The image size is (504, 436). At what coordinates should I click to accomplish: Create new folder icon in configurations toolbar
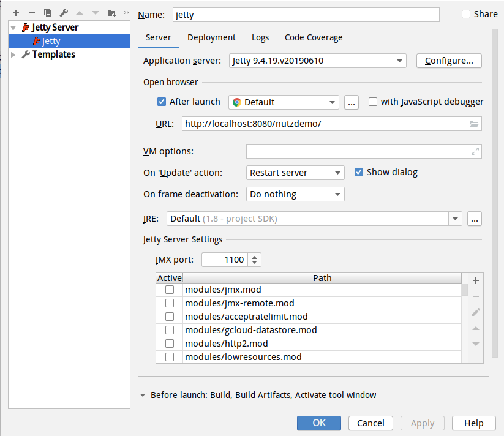coord(111,13)
